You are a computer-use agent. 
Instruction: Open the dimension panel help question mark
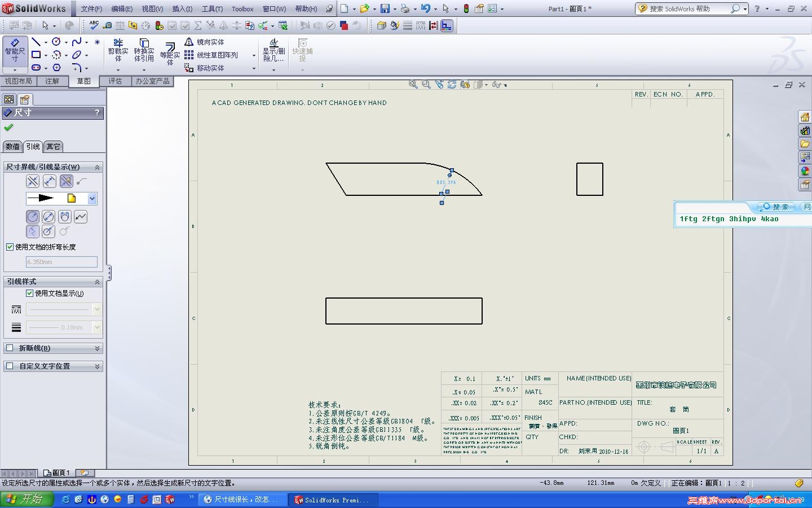(97, 113)
